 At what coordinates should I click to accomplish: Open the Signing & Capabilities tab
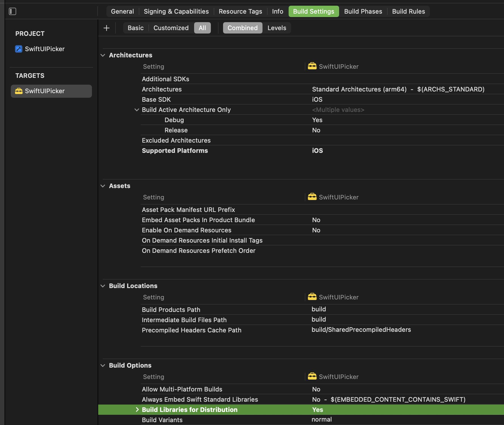coord(176,11)
